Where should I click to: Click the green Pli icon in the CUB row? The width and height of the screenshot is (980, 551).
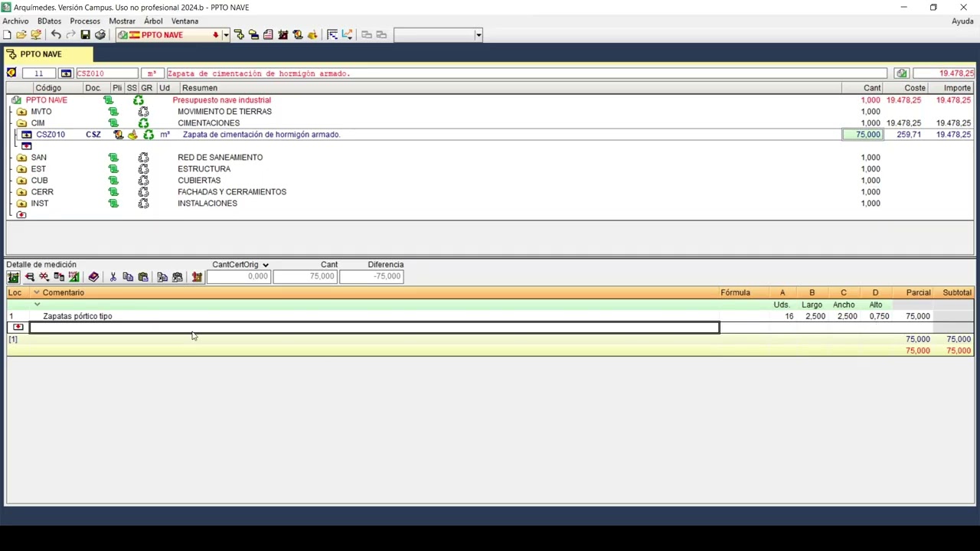(113, 181)
